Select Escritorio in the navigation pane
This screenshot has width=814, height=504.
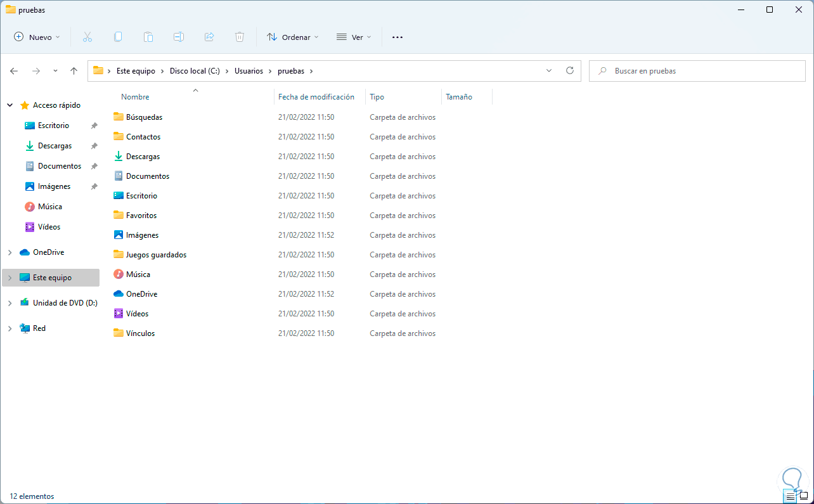coord(53,126)
